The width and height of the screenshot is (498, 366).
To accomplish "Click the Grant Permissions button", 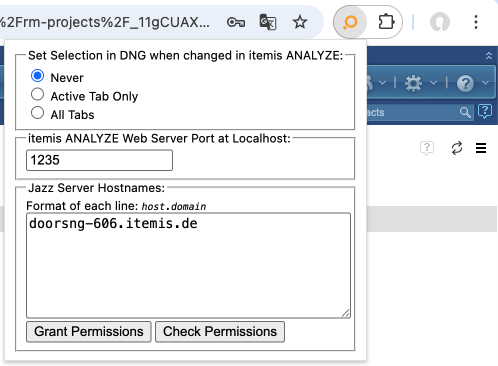I will 89,332.
